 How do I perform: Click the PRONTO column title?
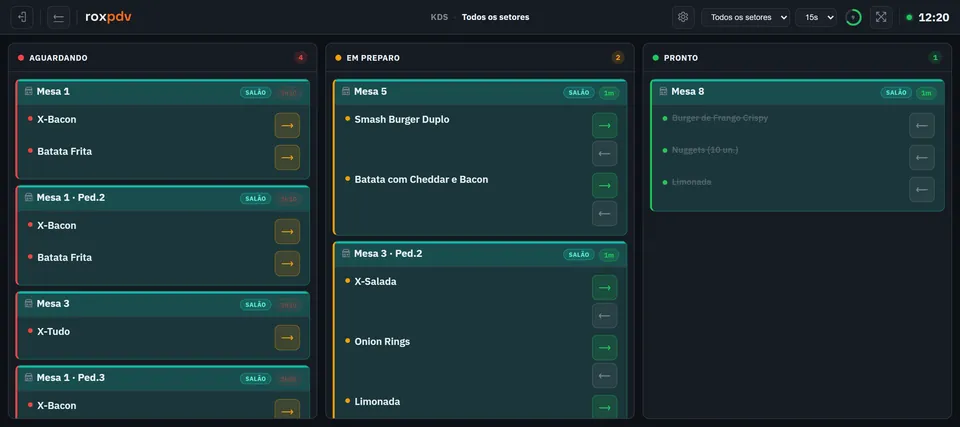point(681,58)
